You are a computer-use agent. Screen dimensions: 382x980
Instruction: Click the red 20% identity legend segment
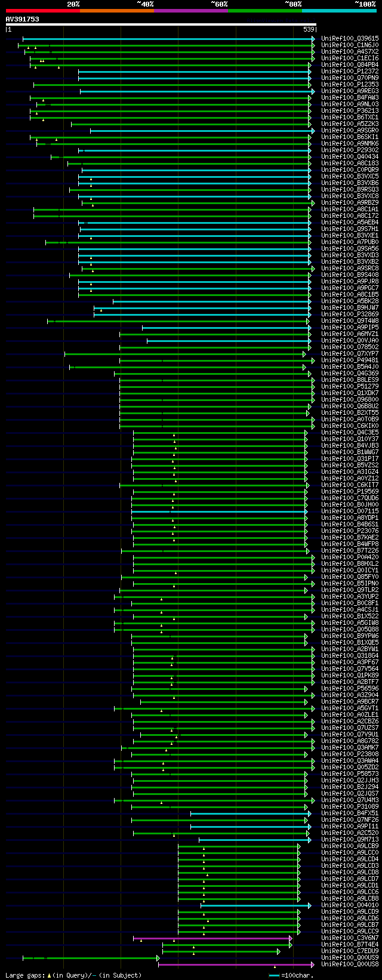coord(43,11)
